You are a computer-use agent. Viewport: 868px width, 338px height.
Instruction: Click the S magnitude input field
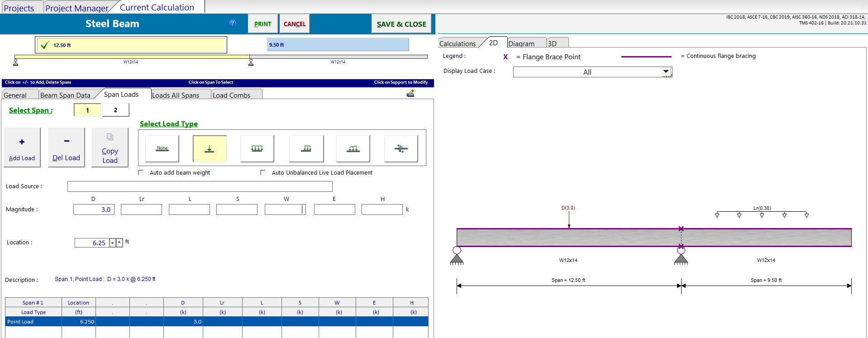[x=237, y=209]
